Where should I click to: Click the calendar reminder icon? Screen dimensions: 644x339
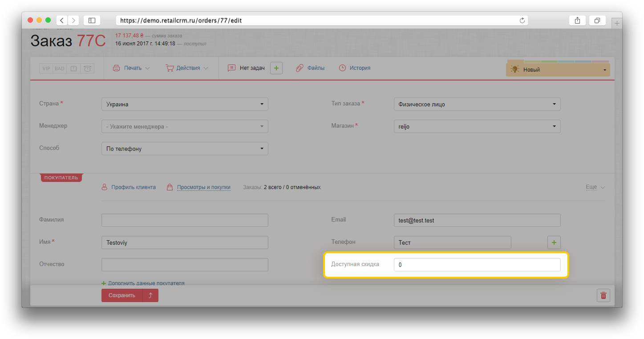73,69
